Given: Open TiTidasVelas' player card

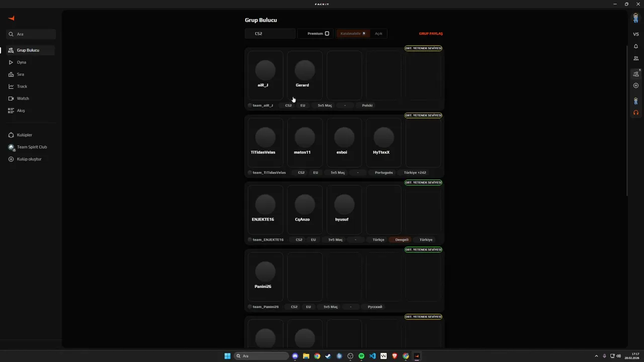Looking at the screenshot, I should coord(265,142).
